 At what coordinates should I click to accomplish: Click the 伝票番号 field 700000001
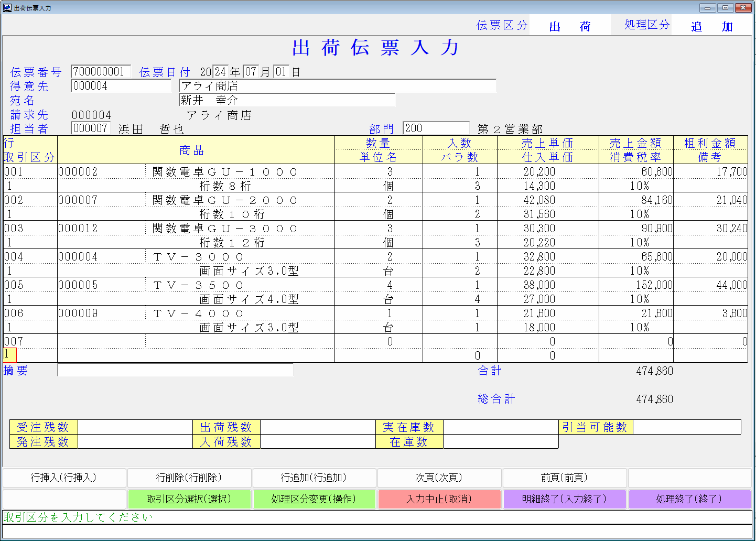[x=101, y=72]
